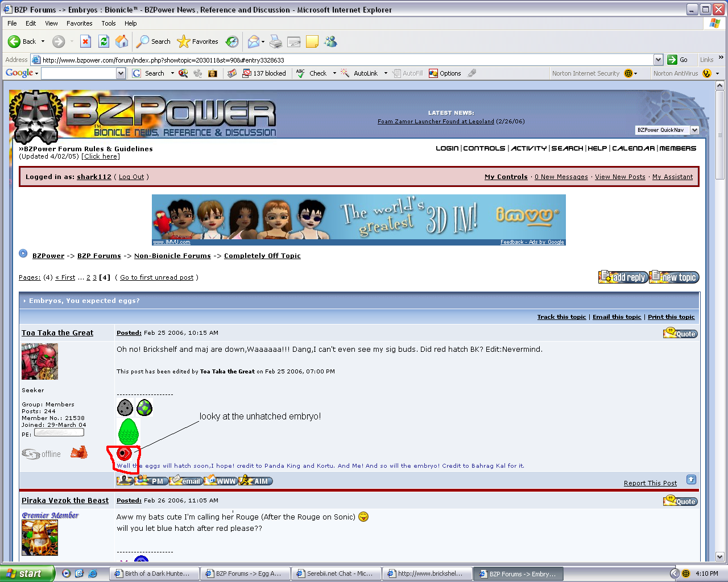Open the My Controls link
The width and height of the screenshot is (728, 582).
point(506,177)
